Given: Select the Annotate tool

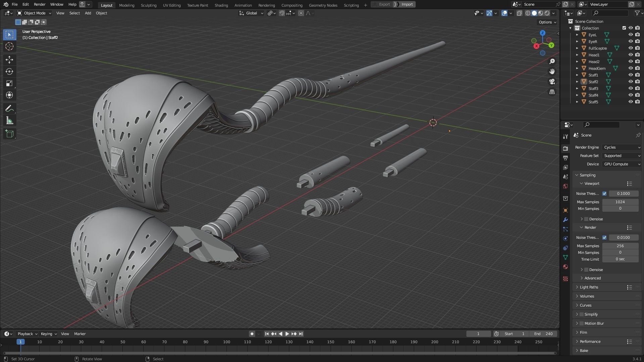Looking at the screenshot, I should (9, 109).
